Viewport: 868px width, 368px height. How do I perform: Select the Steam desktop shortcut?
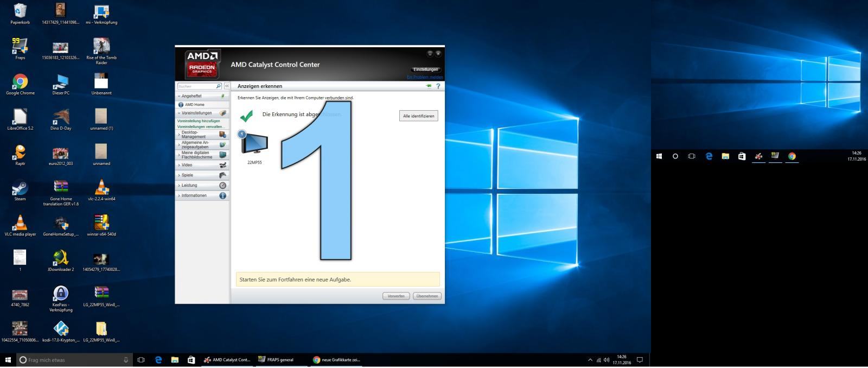click(20, 191)
